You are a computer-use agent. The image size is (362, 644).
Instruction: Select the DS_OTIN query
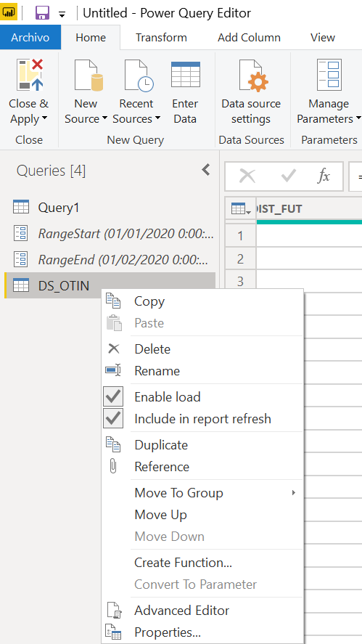pos(110,285)
